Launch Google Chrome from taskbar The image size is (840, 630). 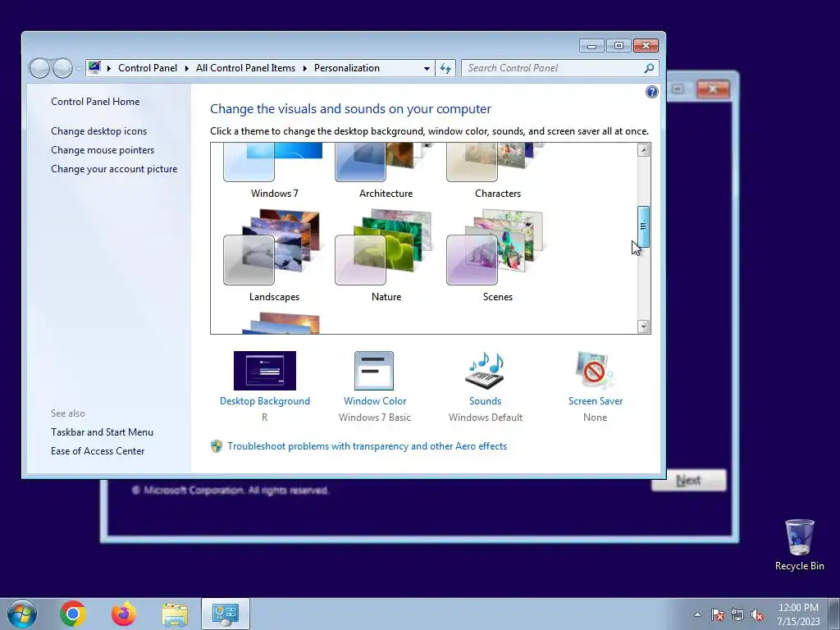tap(73, 614)
